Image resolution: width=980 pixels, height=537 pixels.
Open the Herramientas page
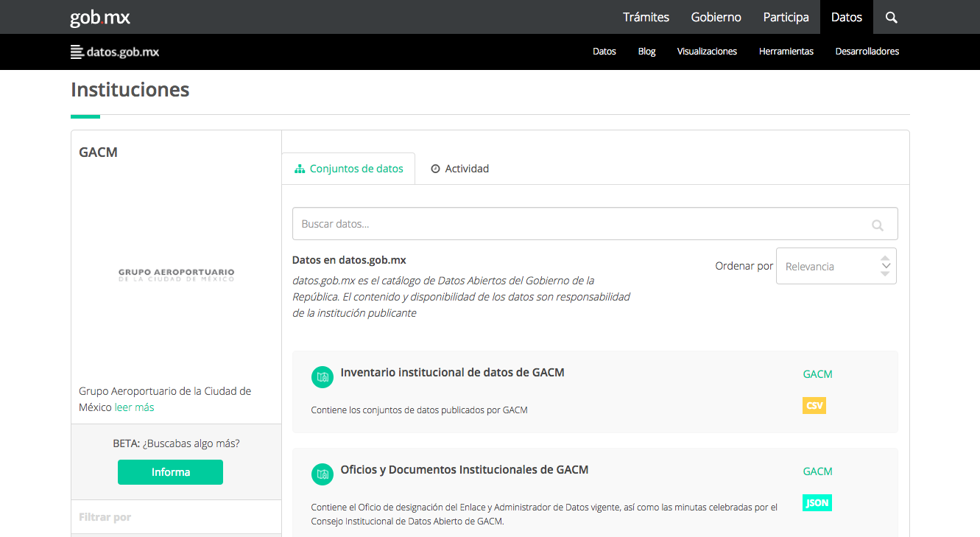pos(786,52)
